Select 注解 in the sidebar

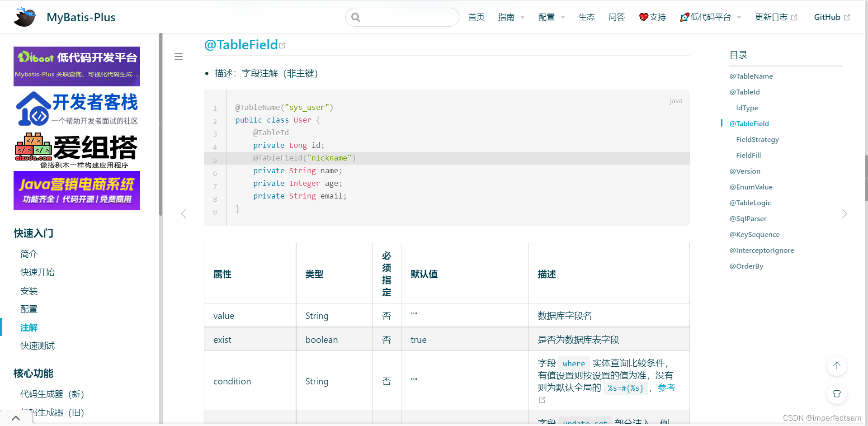pos(29,327)
